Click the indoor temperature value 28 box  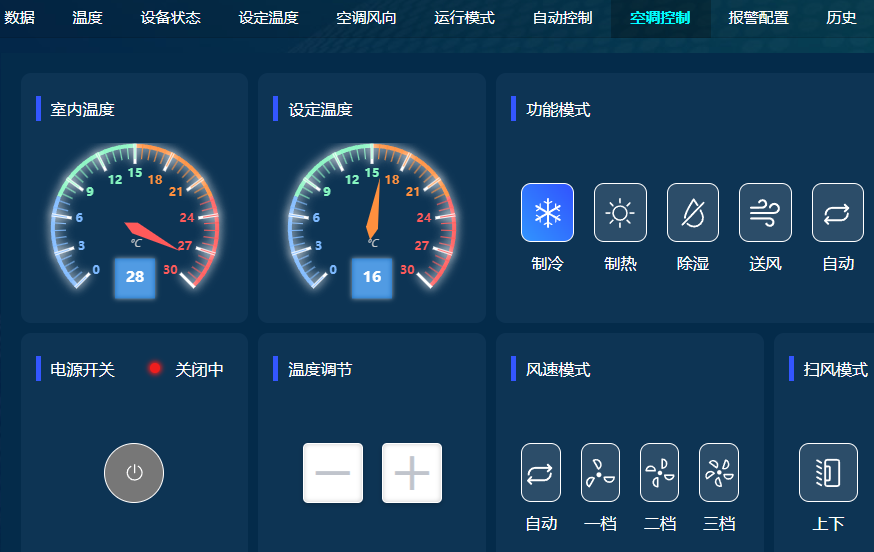pos(135,277)
